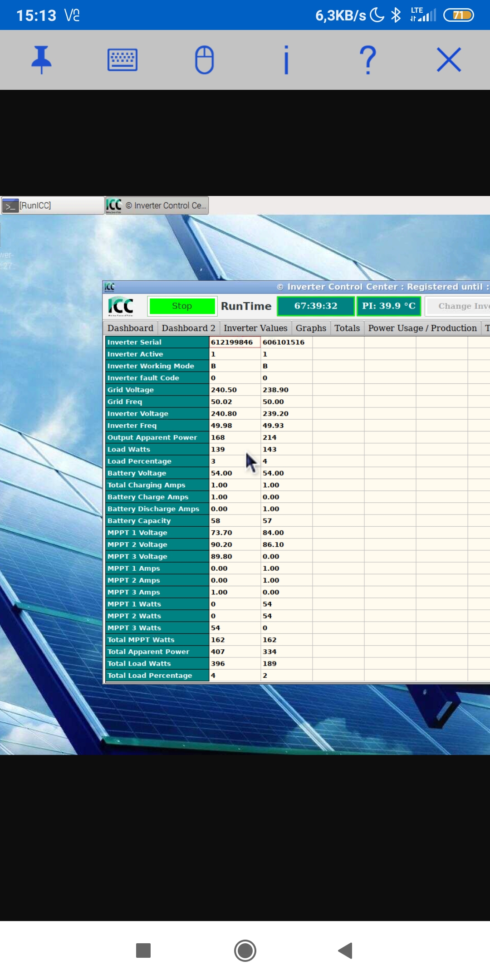The image size is (490, 980).
Task: Open the Totals tab
Action: coord(347,328)
